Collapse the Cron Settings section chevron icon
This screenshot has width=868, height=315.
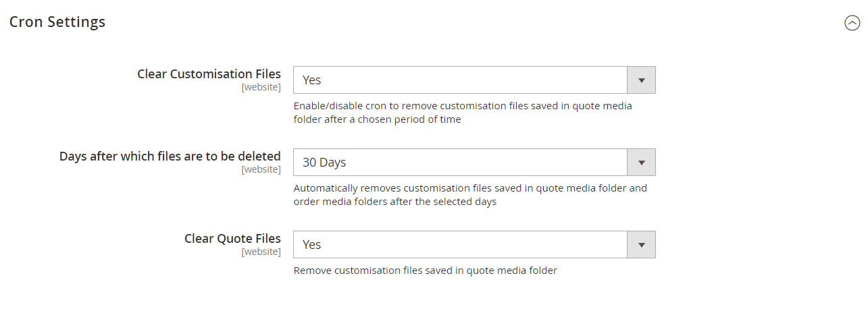coord(852,23)
